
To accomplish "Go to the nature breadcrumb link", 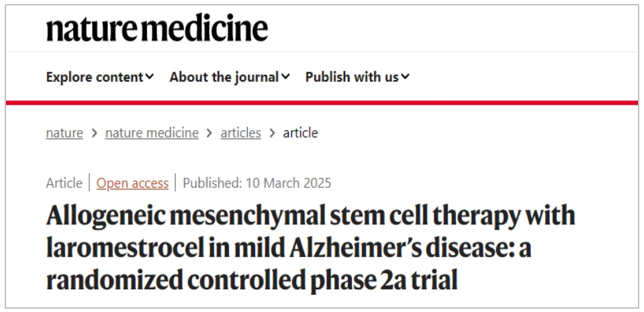I will tap(64, 133).
